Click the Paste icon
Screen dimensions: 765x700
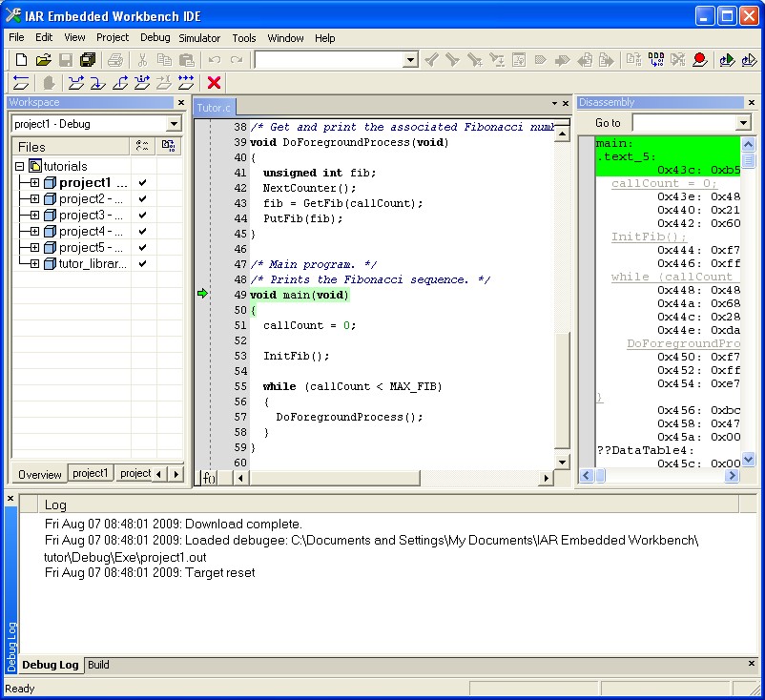(x=186, y=60)
